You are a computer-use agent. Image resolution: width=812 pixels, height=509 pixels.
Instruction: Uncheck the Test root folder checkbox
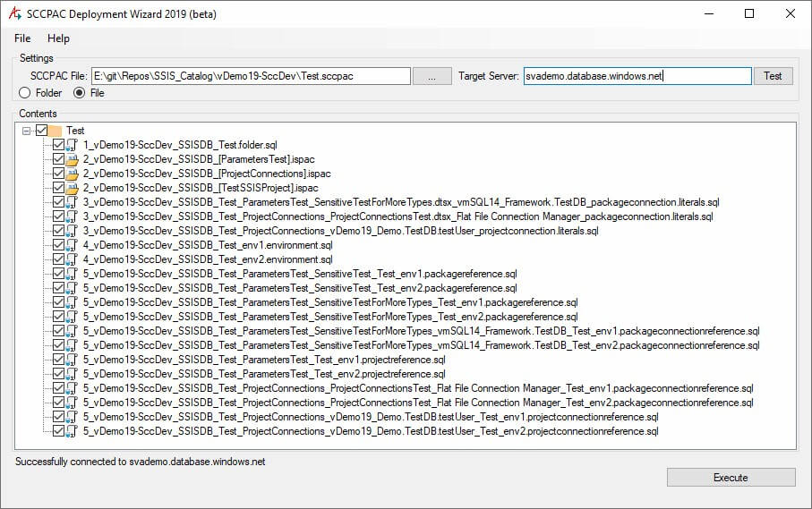tap(42, 131)
